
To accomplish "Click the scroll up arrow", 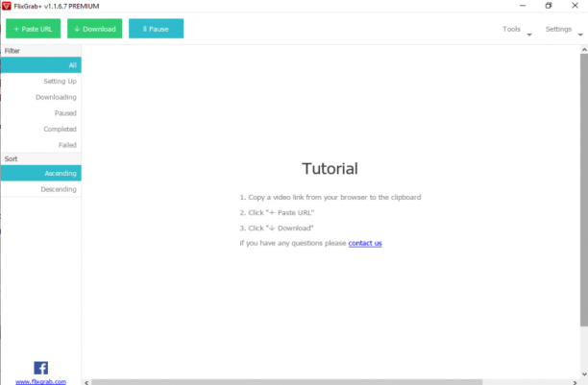I will click(584, 50).
